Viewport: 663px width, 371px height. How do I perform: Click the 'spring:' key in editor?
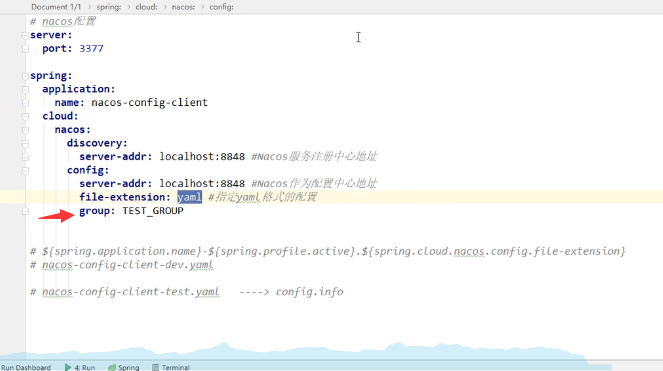(x=51, y=76)
